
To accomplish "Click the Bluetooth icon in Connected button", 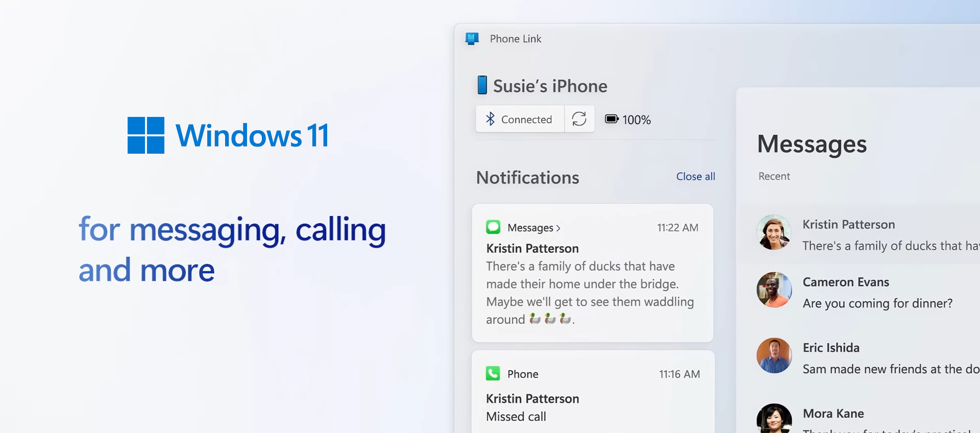I will (x=490, y=119).
